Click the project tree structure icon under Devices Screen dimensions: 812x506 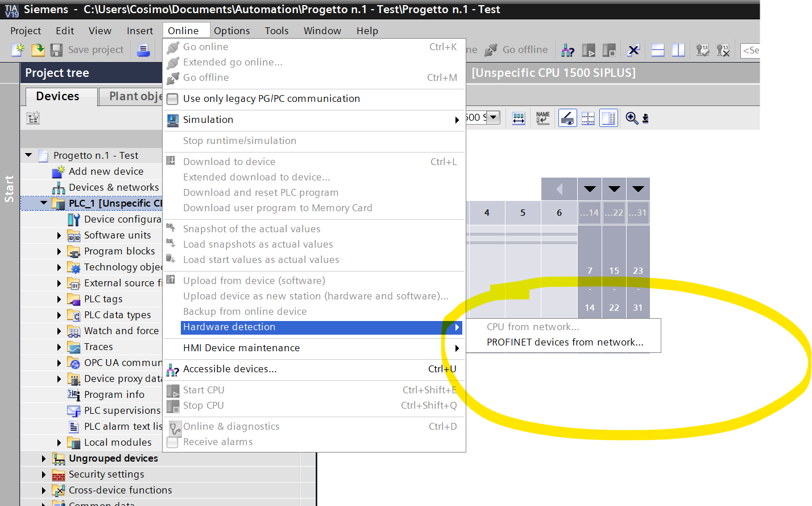click(33, 118)
